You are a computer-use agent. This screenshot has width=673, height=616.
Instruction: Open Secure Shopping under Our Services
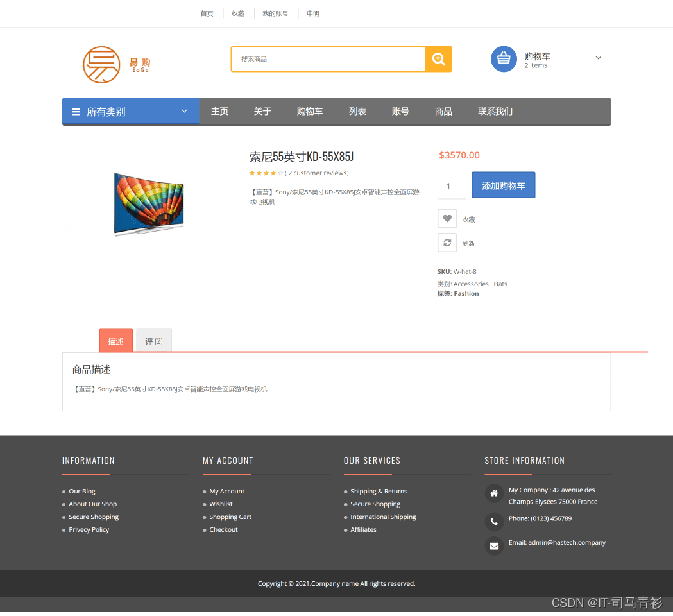click(x=375, y=504)
